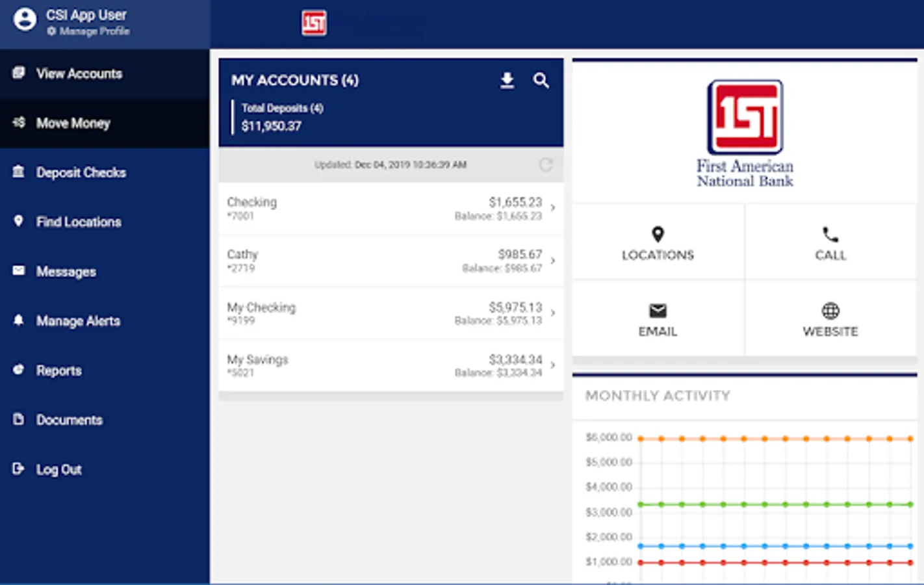924x585 pixels.
Task: Click the Reports pie chart icon
Action: pyautogui.click(x=19, y=369)
